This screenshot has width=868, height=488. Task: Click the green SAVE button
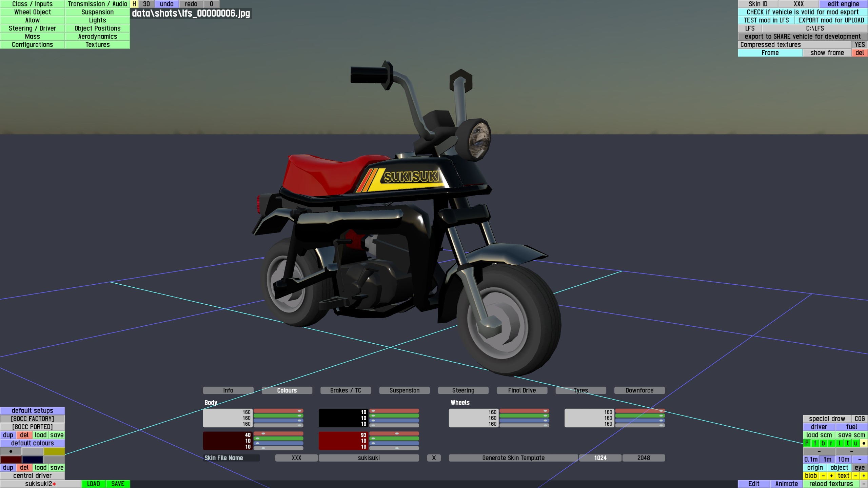(x=118, y=484)
